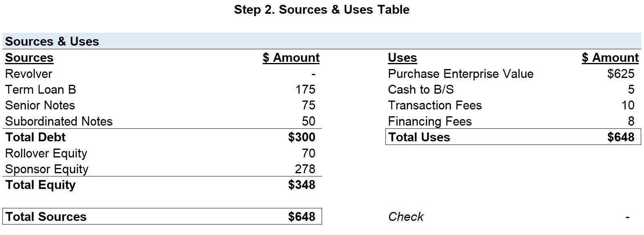
Task: Select the Senior Notes amount 75
Action: [308, 105]
